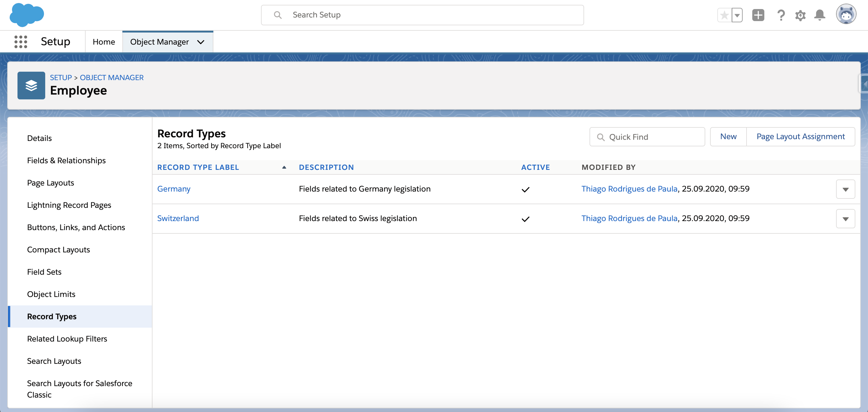Open the notifications bell
Viewport: 868px width, 412px height.
point(819,15)
